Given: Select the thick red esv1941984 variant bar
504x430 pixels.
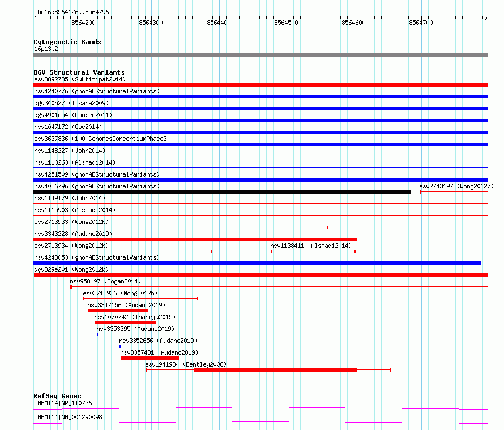Looking at the screenshot, I should (275, 370).
